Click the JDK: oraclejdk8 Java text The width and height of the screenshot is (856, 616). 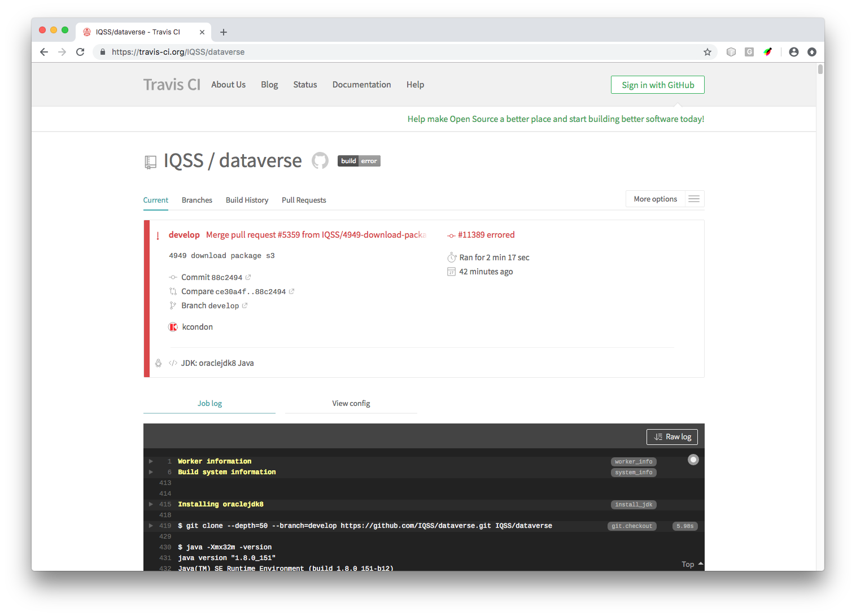click(x=217, y=363)
